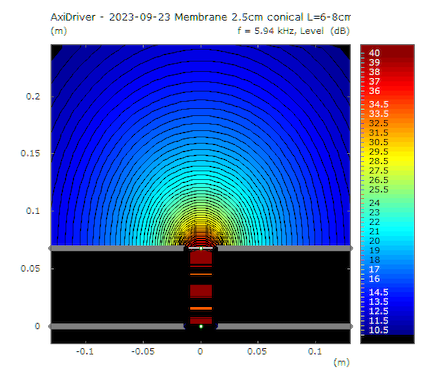Click the f = 5.94 kHz Level label
This screenshot has width=425, height=371.
(293, 31)
